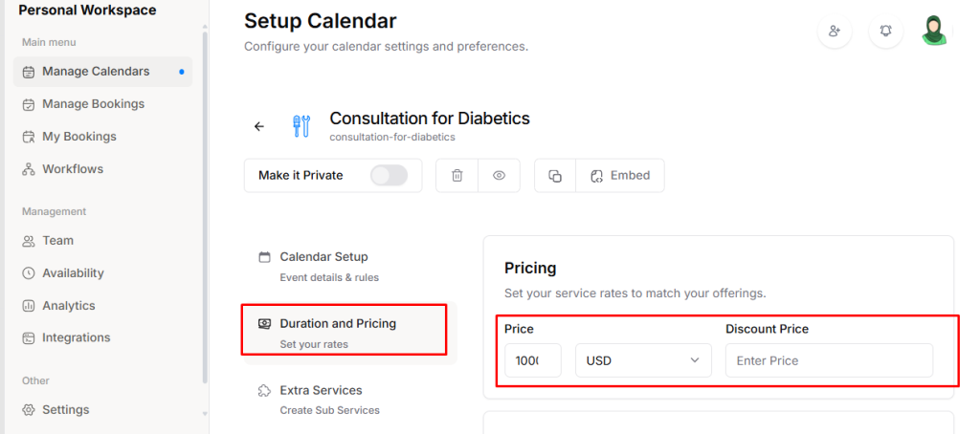Click the sidebar vertical scrollbar
980x434 pixels.
(x=204, y=210)
